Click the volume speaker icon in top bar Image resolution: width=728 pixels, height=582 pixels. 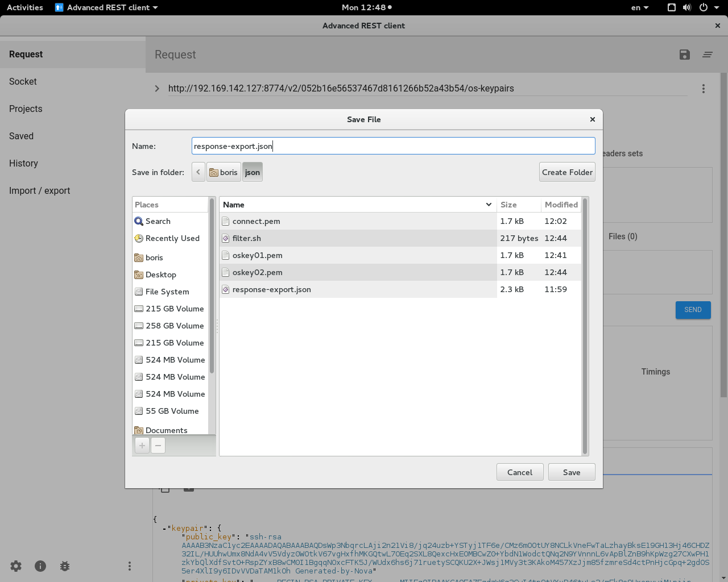point(687,7)
